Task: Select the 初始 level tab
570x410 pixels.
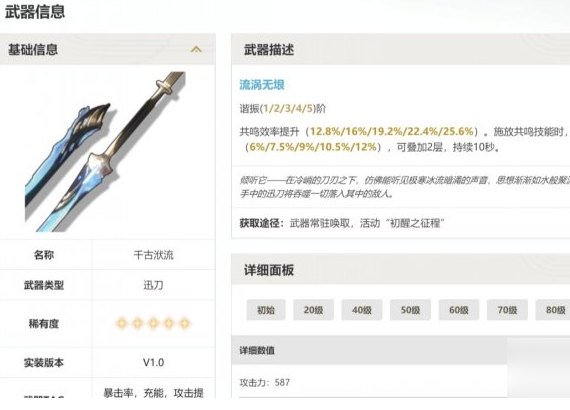Action: [266, 310]
